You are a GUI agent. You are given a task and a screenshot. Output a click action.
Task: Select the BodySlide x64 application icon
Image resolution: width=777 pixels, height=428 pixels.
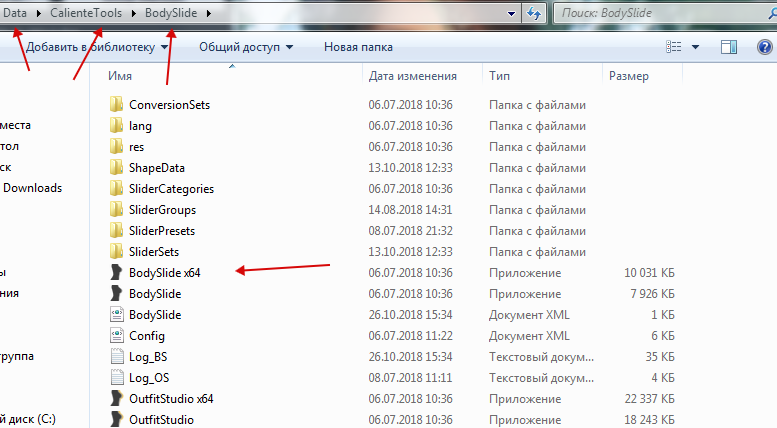(x=116, y=273)
